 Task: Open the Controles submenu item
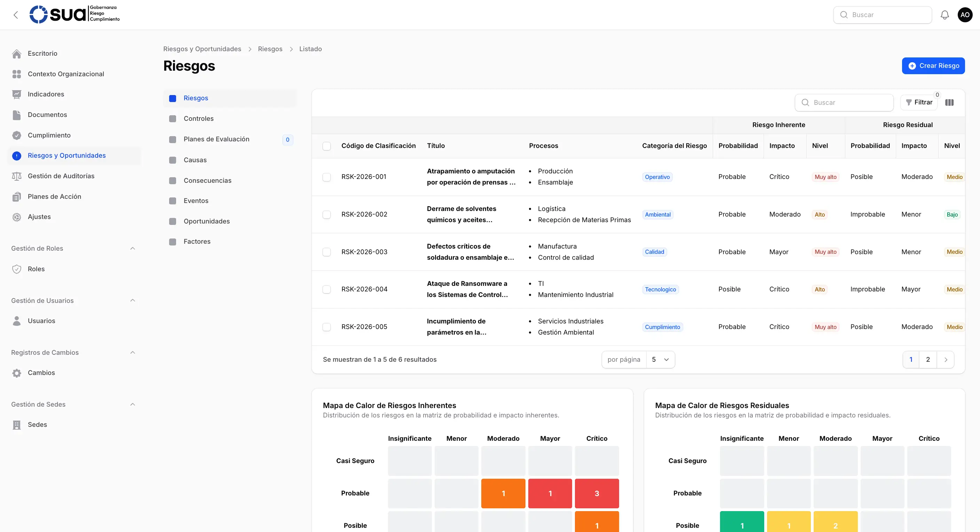tap(230, 119)
